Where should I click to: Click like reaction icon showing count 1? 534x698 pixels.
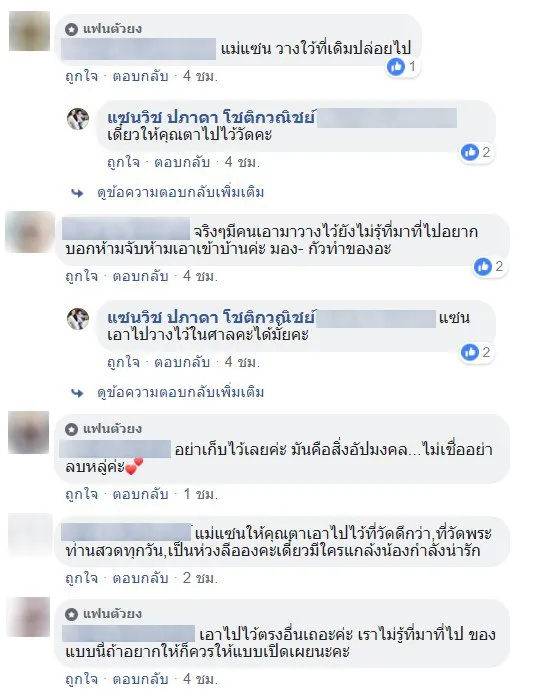point(396,67)
